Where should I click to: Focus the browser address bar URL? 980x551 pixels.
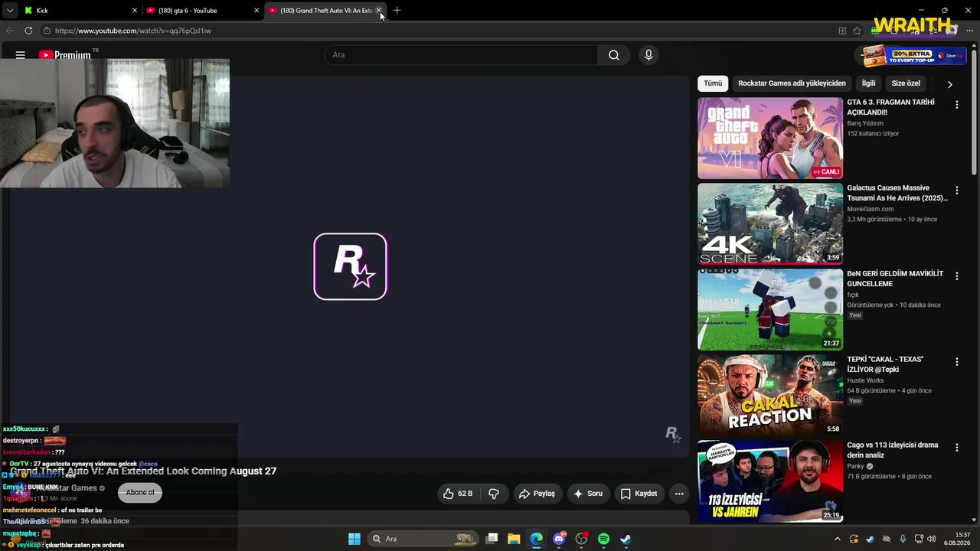point(132,31)
